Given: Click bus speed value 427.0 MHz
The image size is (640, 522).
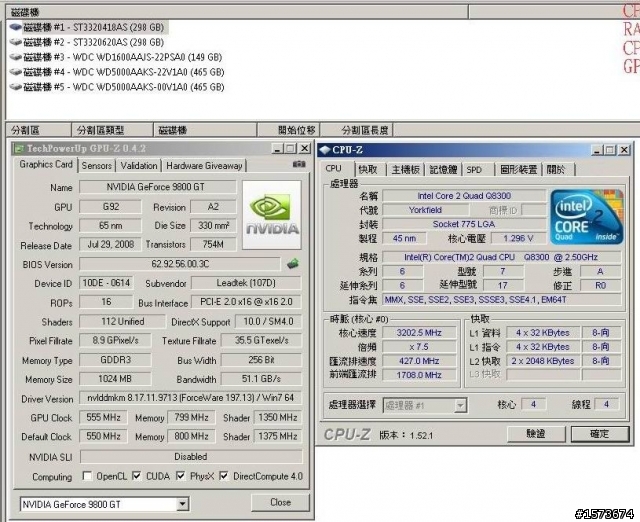Looking at the screenshot, I should click(419, 361).
